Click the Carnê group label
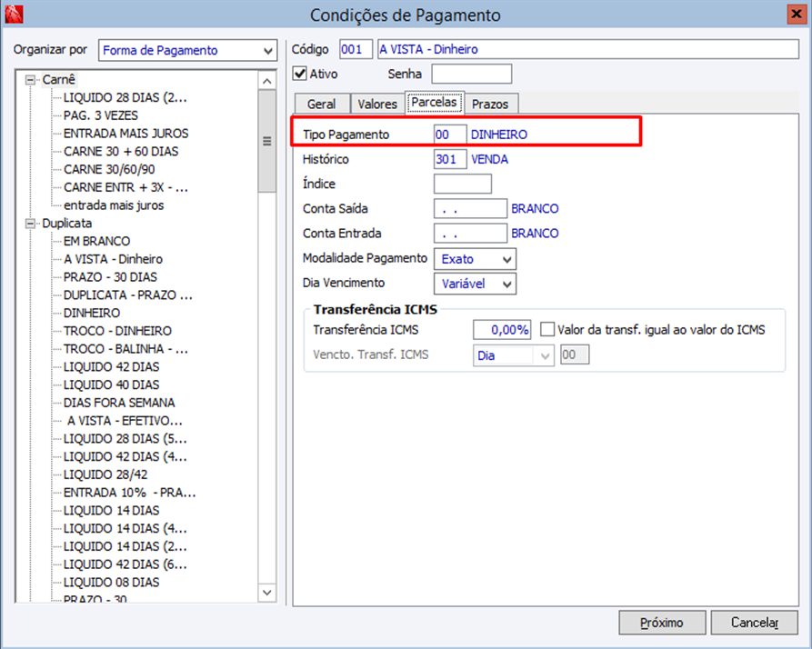The image size is (812, 649). (x=58, y=80)
